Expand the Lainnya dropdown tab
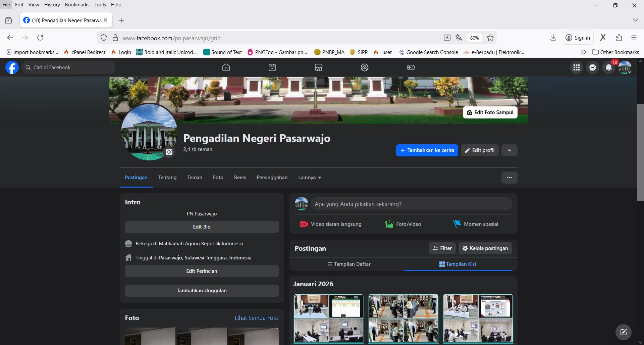This screenshot has width=644, height=345. pyautogui.click(x=310, y=178)
